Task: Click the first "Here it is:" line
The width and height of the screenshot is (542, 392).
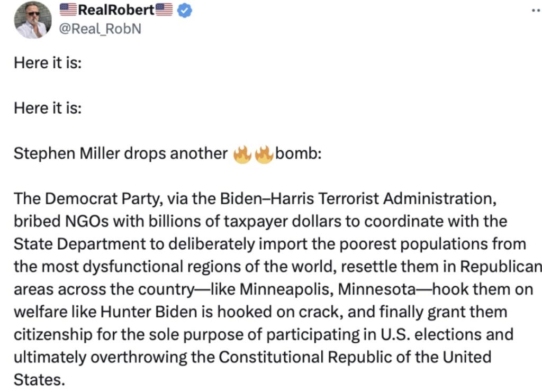Action: tap(47, 62)
